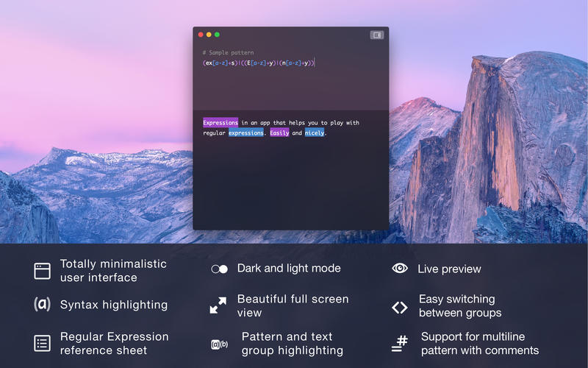
Task: Click the reference sheet list icon
Action: [x=42, y=343]
